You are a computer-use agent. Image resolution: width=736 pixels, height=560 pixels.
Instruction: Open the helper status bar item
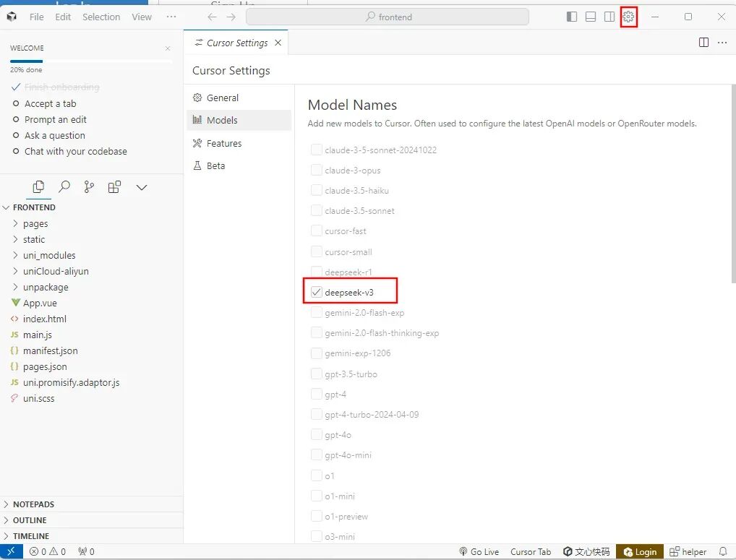(x=688, y=551)
